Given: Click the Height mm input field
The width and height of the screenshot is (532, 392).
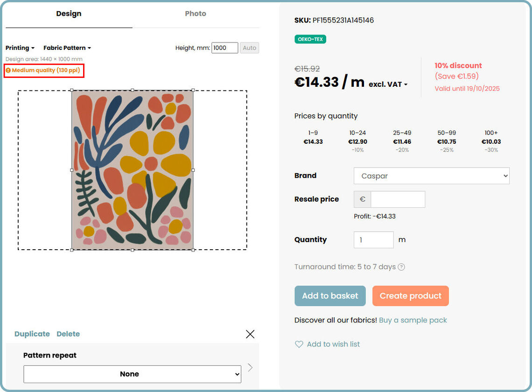Looking at the screenshot, I should click(x=224, y=48).
